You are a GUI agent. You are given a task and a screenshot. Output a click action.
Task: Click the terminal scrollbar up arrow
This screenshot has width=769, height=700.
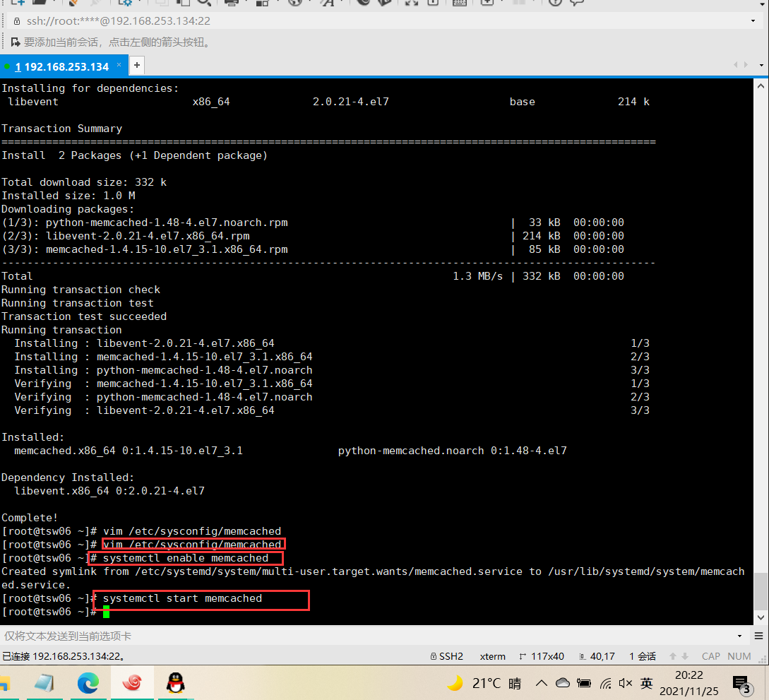coord(761,86)
